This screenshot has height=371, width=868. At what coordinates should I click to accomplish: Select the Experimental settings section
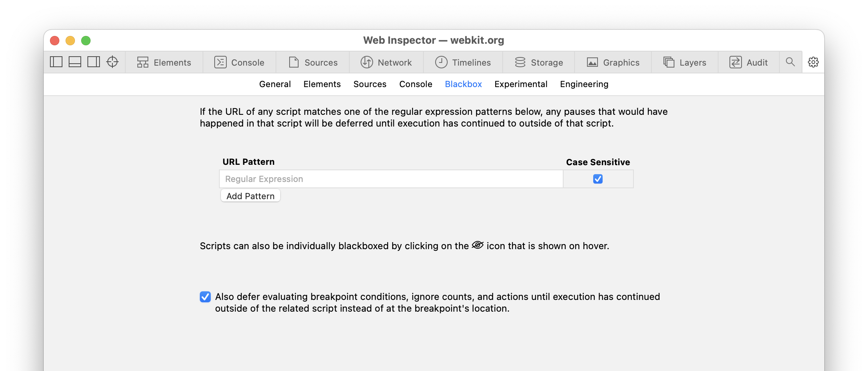click(521, 84)
